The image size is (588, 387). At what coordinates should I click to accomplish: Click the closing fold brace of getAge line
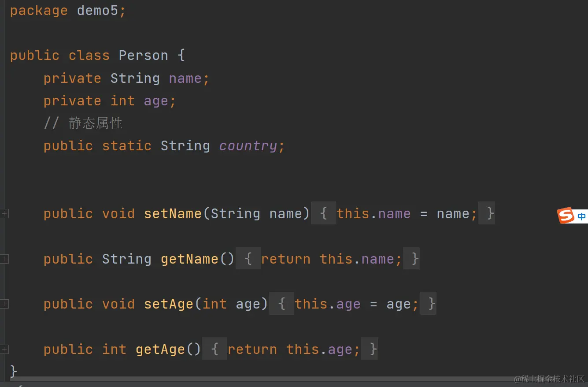[370, 350]
